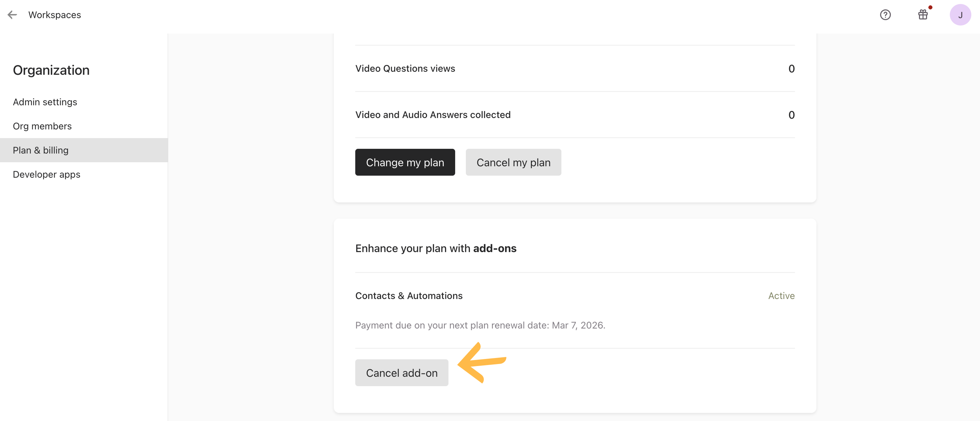Click the Enhance your plan with add-ons heading
This screenshot has height=421, width=980.
coord(436,248)
